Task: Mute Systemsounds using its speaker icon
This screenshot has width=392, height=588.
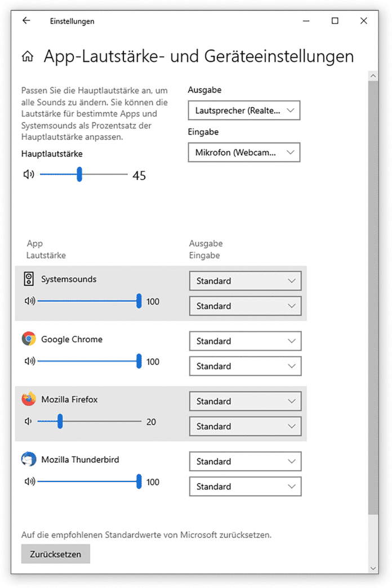Action: coord(29,301)
